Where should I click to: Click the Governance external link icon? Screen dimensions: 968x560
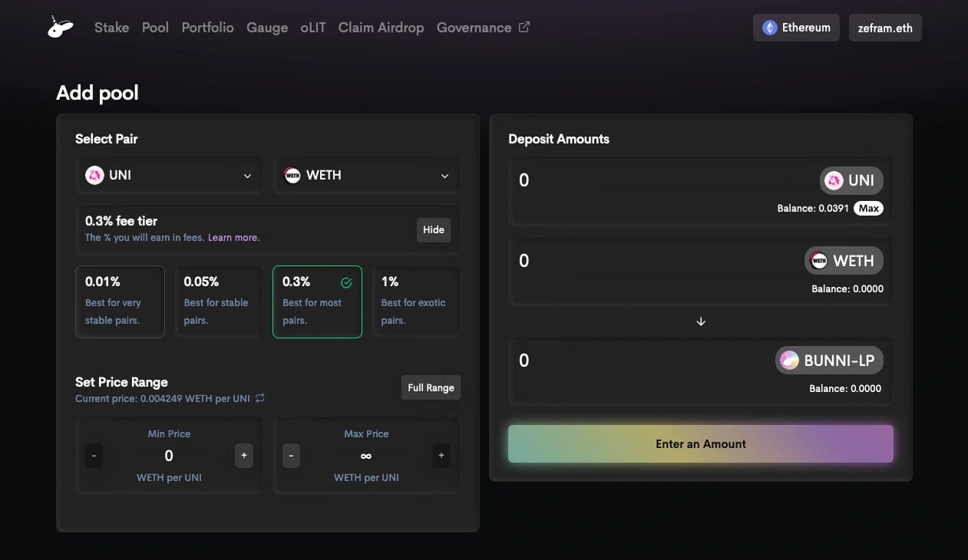(x=524, y=27)
